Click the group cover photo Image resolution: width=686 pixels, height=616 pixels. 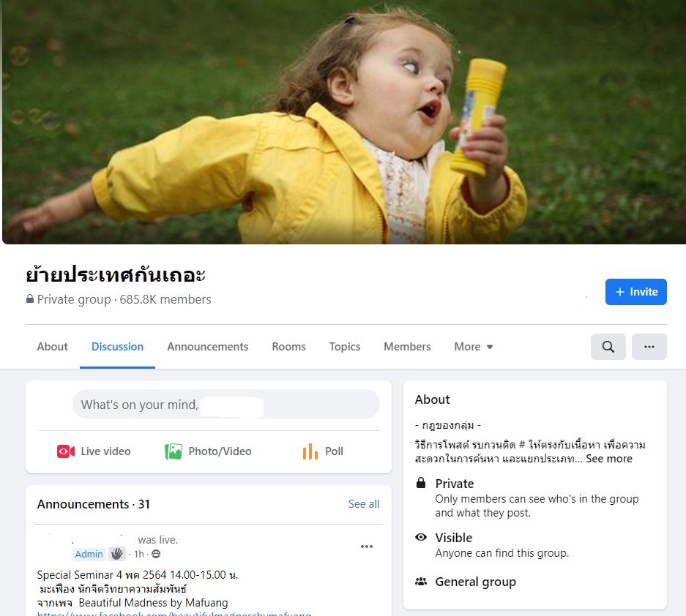coord(344,121)
